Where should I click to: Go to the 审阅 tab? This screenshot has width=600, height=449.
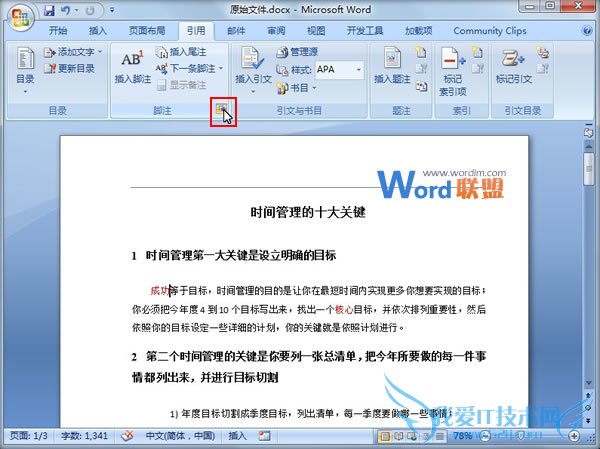pyautogui.click(x=276, y=31)
